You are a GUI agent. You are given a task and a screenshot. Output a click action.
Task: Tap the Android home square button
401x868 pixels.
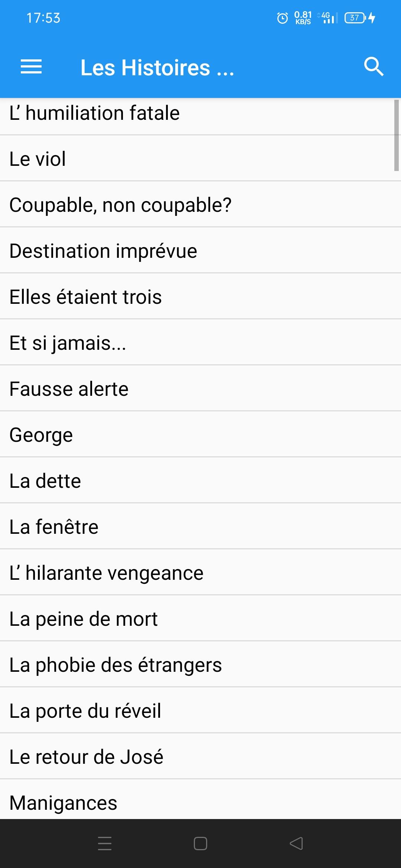[200, 843]
